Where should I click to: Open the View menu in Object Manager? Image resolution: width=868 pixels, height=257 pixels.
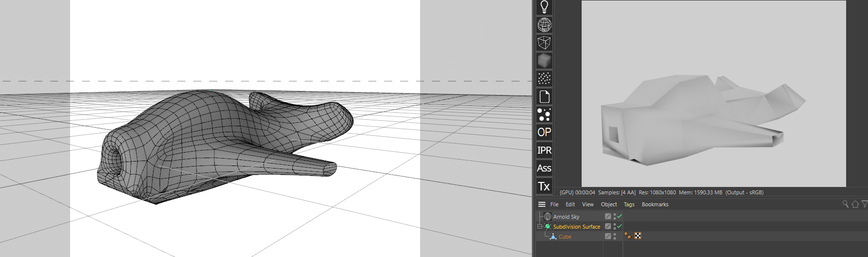[588, 204]
